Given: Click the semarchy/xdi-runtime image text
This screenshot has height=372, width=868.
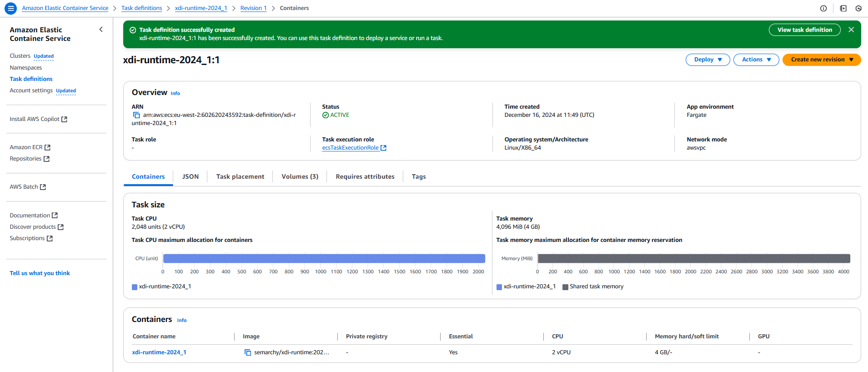Looking at the screenshot, I should 291,352.
